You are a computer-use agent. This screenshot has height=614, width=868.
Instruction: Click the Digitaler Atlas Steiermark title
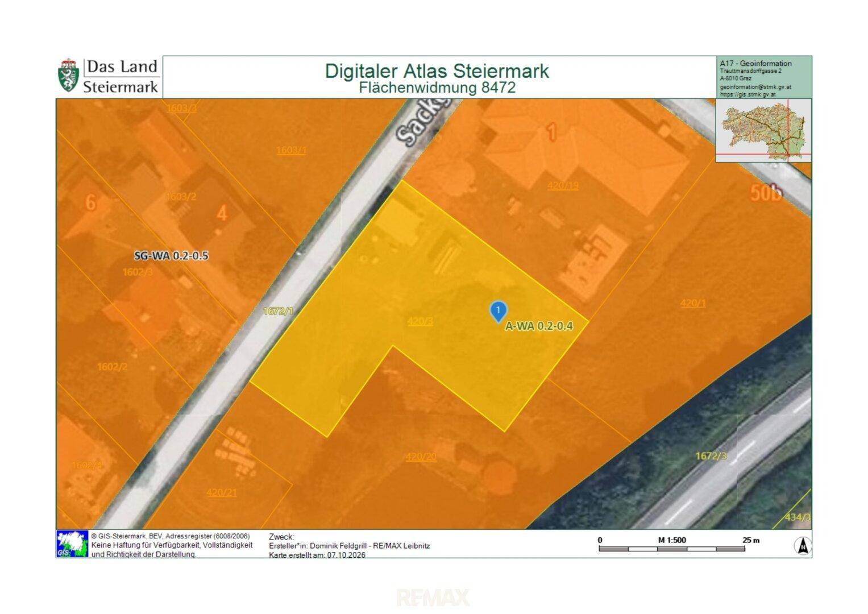coord(437,71)
